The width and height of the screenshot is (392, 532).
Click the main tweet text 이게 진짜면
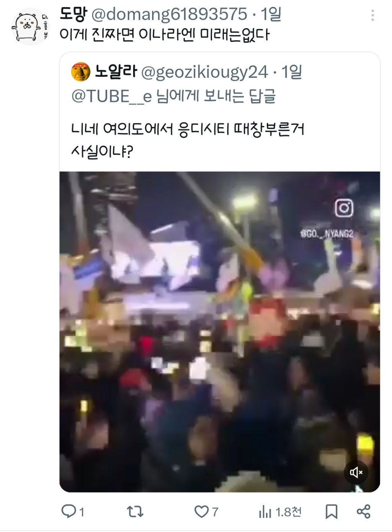click(x=165, y=35)
